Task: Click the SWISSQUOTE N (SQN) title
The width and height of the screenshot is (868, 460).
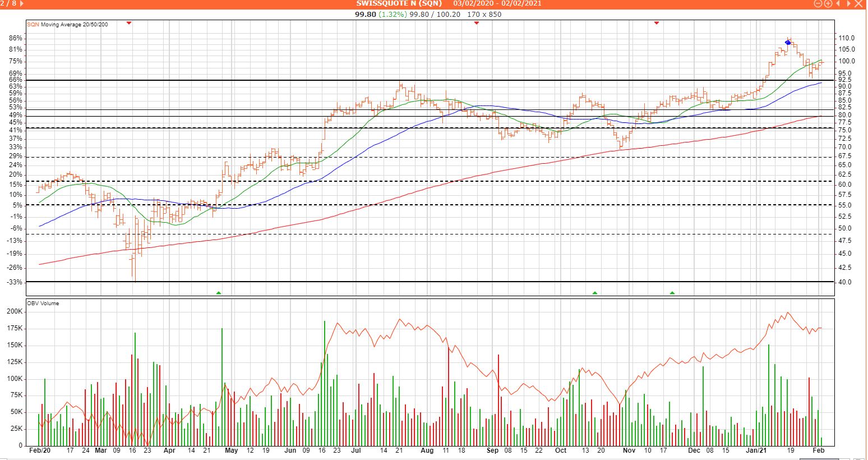Action: point(399,4)
